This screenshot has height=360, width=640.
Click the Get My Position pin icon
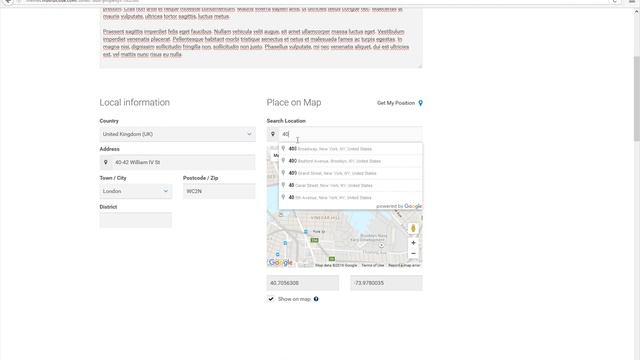tap(420, 103)
